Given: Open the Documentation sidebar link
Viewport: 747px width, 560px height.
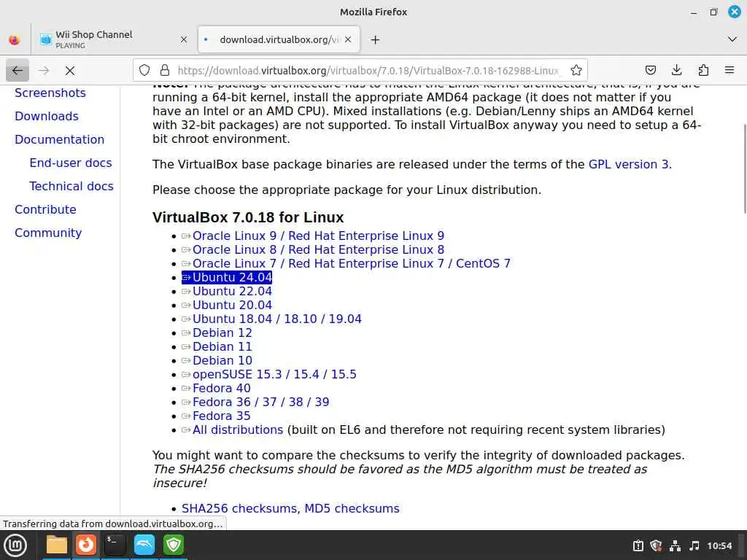Looking at the screenshot, I should click(60, 139).
